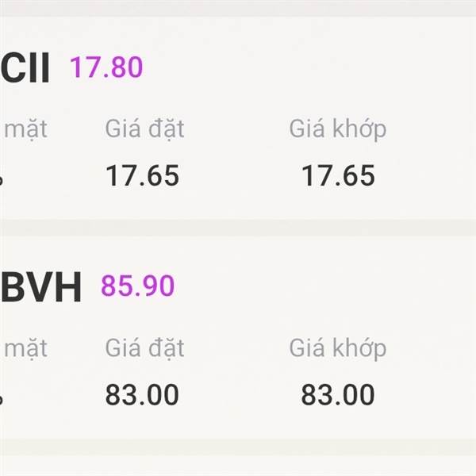Viewport: 476px width, 476px height.
Task: Click the 83.00 matched price for BVH
Action: [x=338, y=394]
